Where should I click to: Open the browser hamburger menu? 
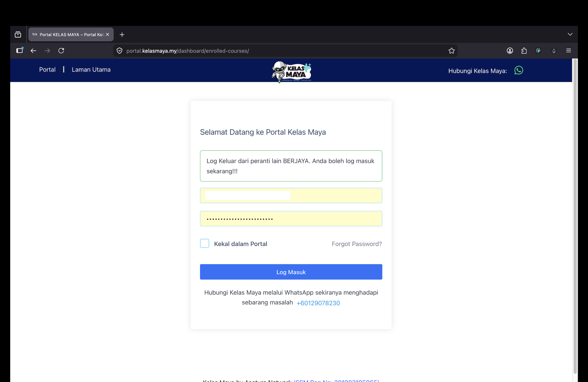(568, 50)
